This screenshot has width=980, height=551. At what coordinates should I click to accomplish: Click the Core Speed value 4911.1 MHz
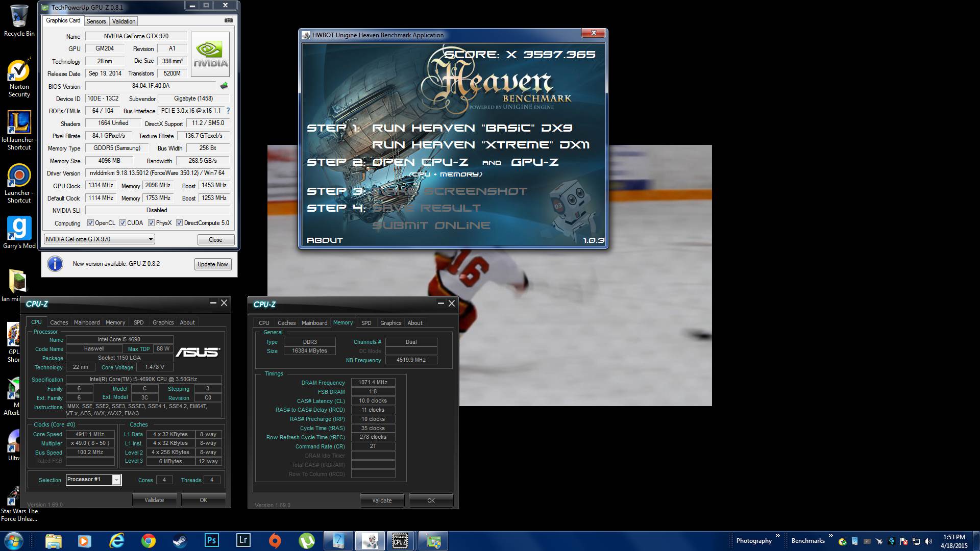tap(90, 434)
